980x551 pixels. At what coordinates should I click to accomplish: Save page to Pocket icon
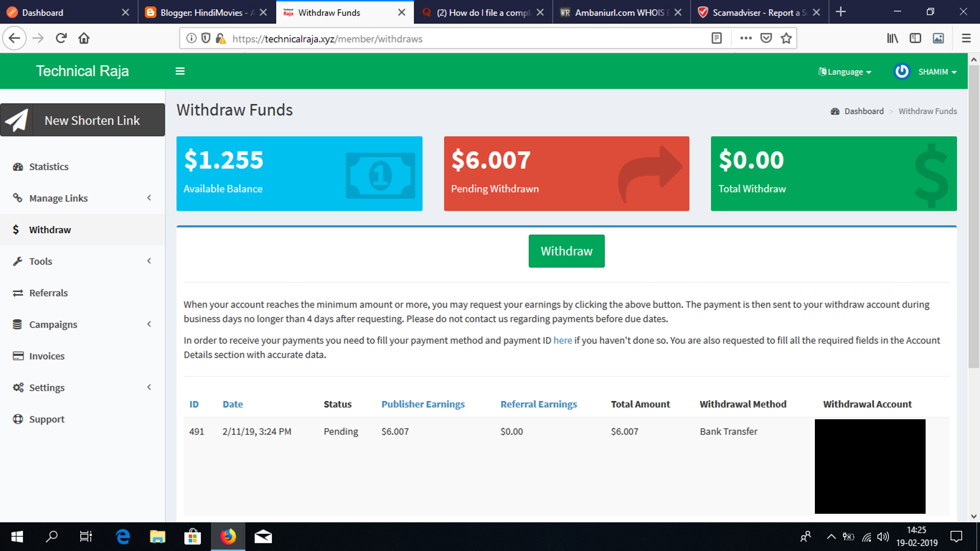(766, 38)
